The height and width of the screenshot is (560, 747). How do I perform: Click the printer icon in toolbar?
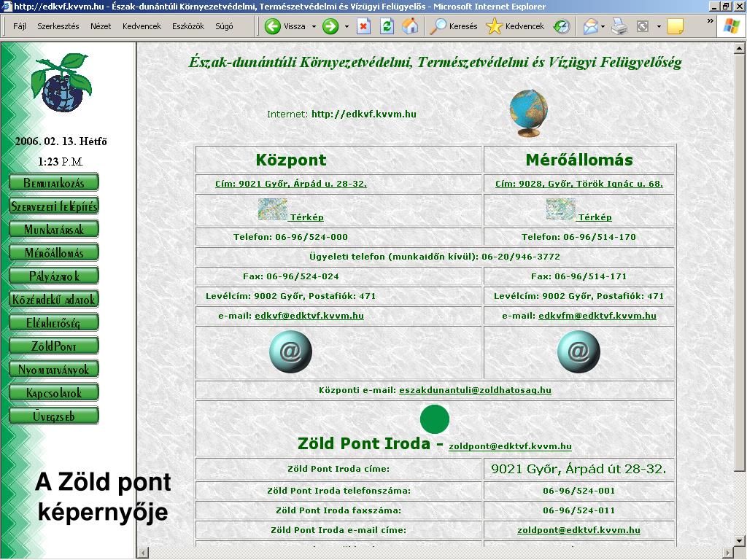619,26
